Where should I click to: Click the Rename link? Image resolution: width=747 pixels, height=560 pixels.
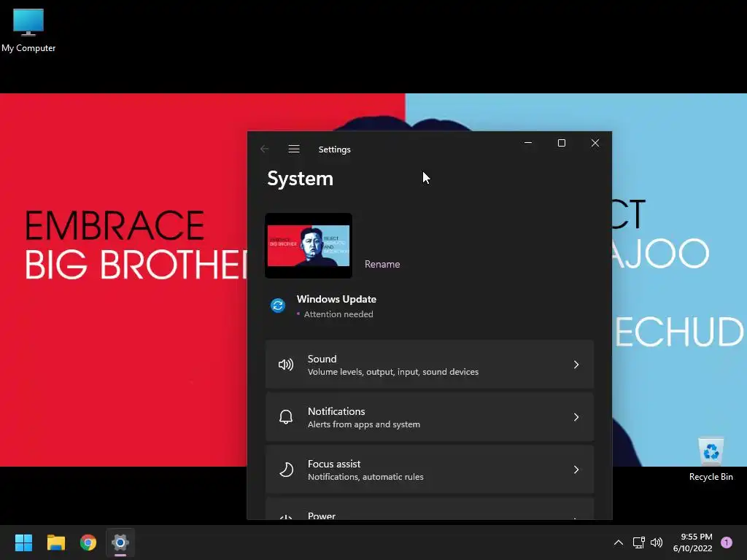click(x=382, y=264)
